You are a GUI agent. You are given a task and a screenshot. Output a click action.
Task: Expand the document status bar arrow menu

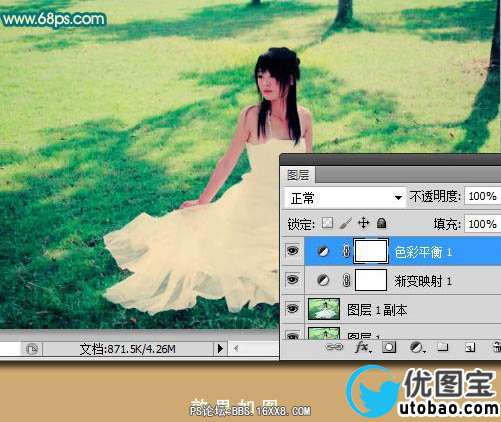pos(220,349)
